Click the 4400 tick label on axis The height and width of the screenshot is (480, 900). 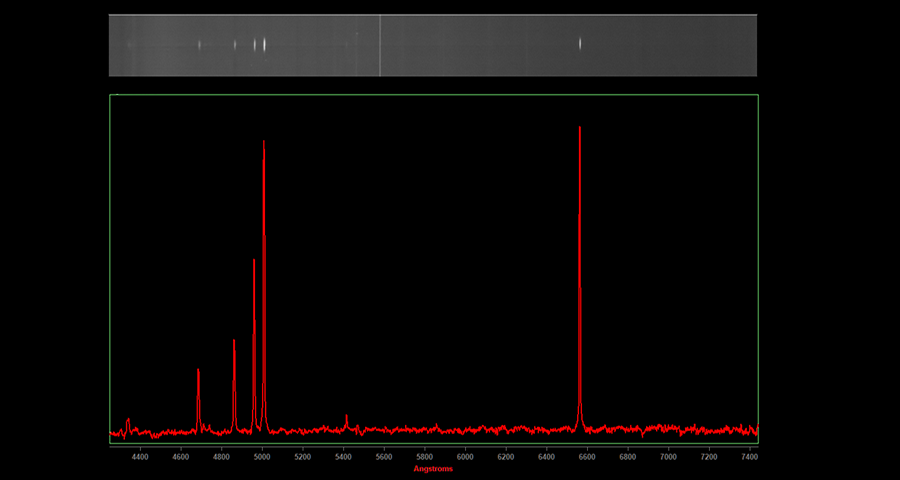140,457
